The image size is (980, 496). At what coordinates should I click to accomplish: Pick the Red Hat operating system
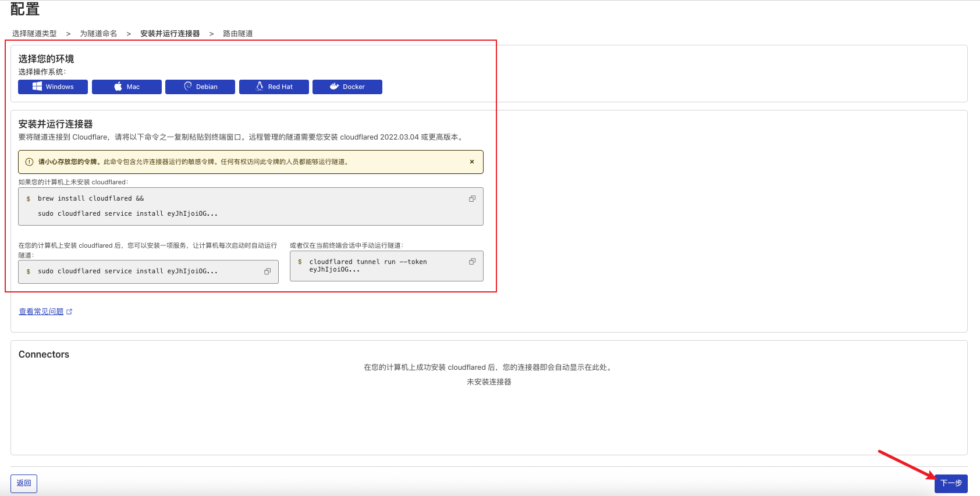(274, 87)
